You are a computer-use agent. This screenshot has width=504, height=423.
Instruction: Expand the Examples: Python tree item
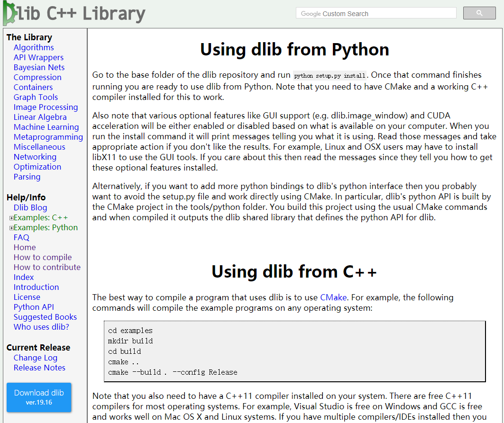[x=10, y=227]
